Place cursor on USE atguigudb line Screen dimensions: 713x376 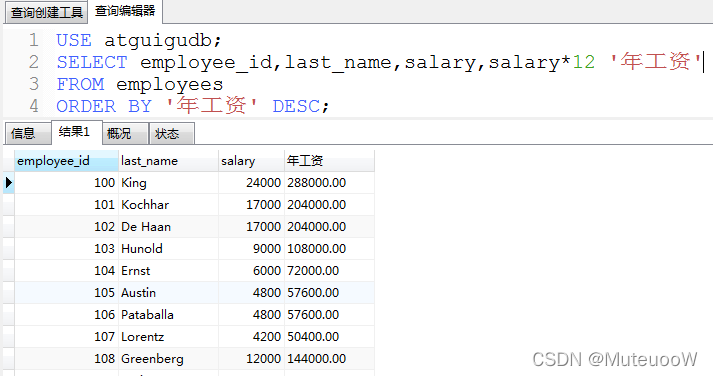pyautogui.click(x=139, y=40)
